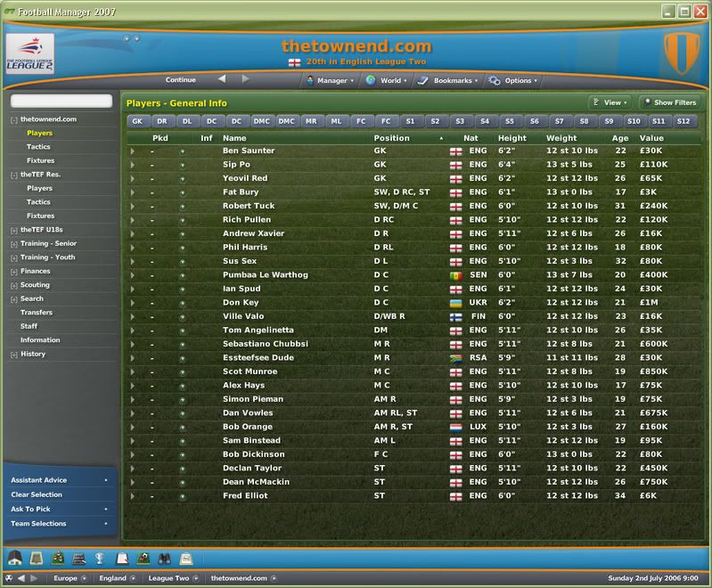
Task: Toggle status circle for Dan Vowles
Action: pyautogui.click(x=182, y=413)
